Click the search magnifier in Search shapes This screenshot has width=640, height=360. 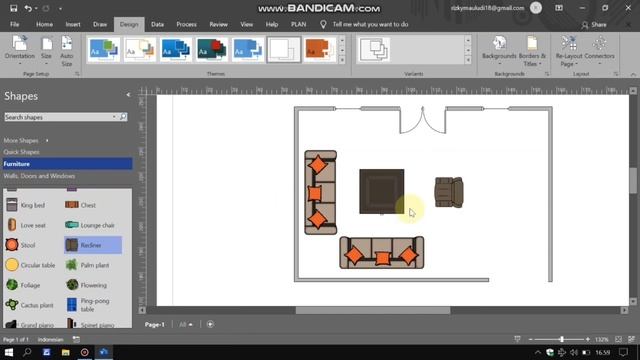(123, 117)
